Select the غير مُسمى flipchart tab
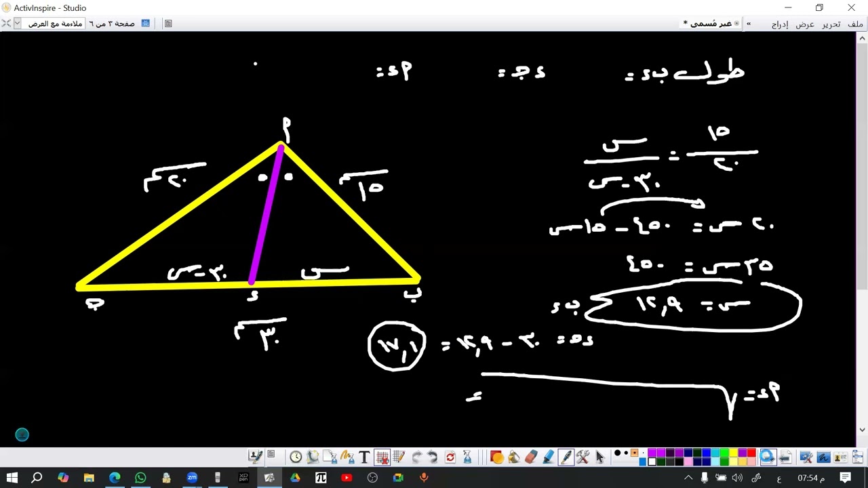This screenshot has width=868, height=488. pyautogui.click(x=711, y=24)
